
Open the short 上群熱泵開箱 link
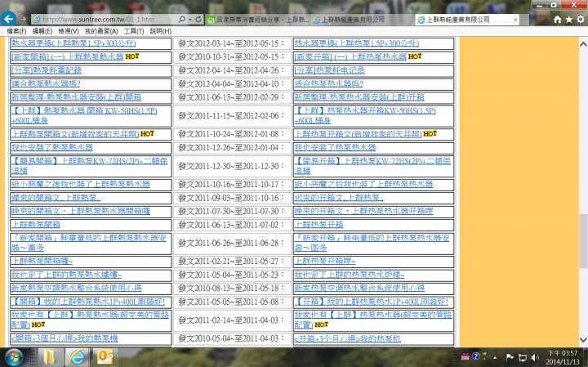[36, 225]
